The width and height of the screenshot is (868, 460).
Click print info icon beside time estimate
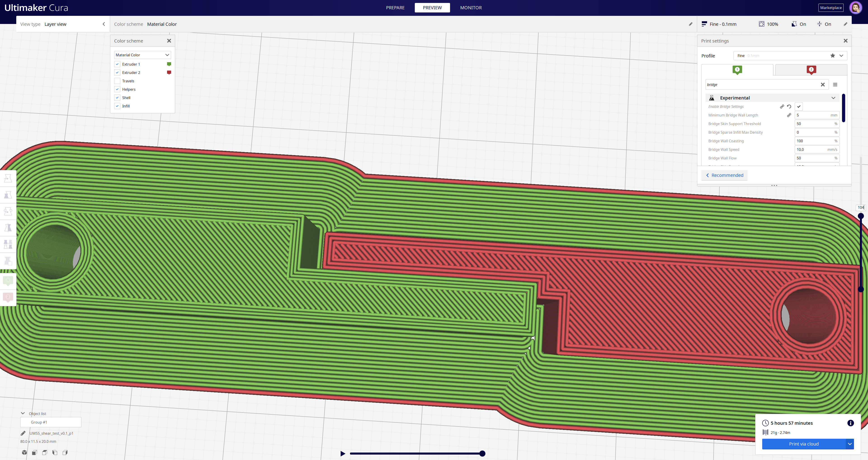point(850,423)
